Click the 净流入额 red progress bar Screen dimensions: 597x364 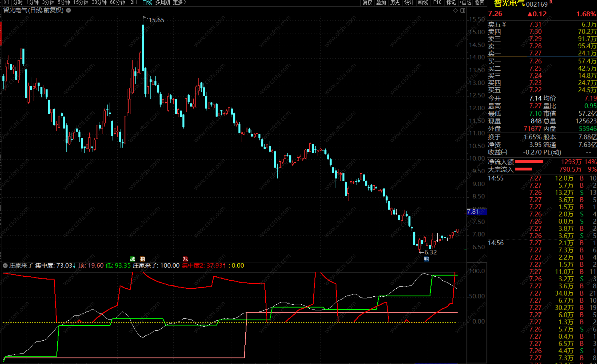coord(529,162)
